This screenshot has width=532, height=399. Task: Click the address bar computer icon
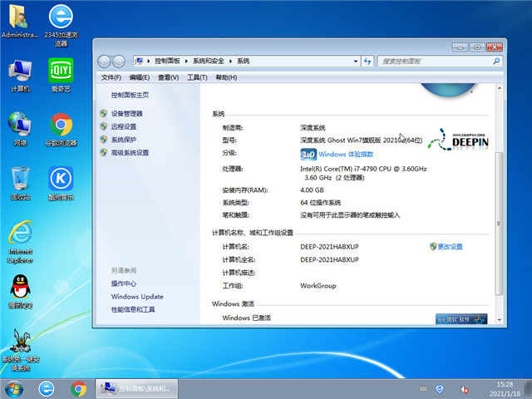[139, 61]
